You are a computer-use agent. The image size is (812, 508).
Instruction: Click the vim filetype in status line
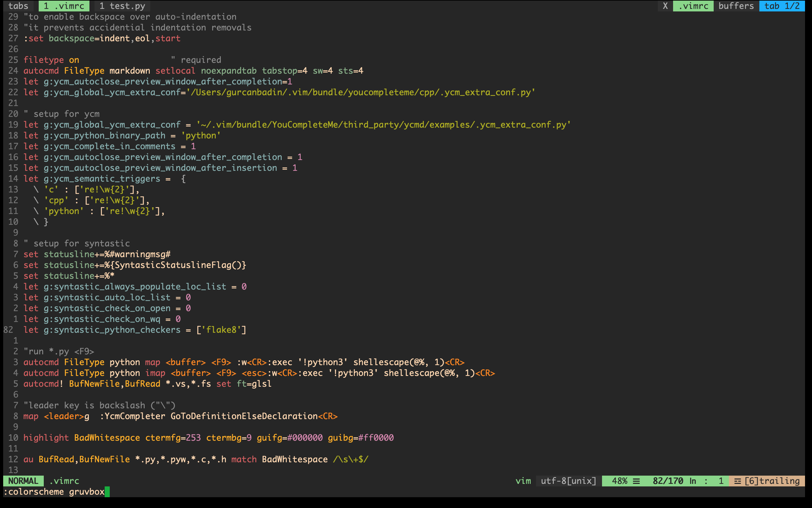523,481
